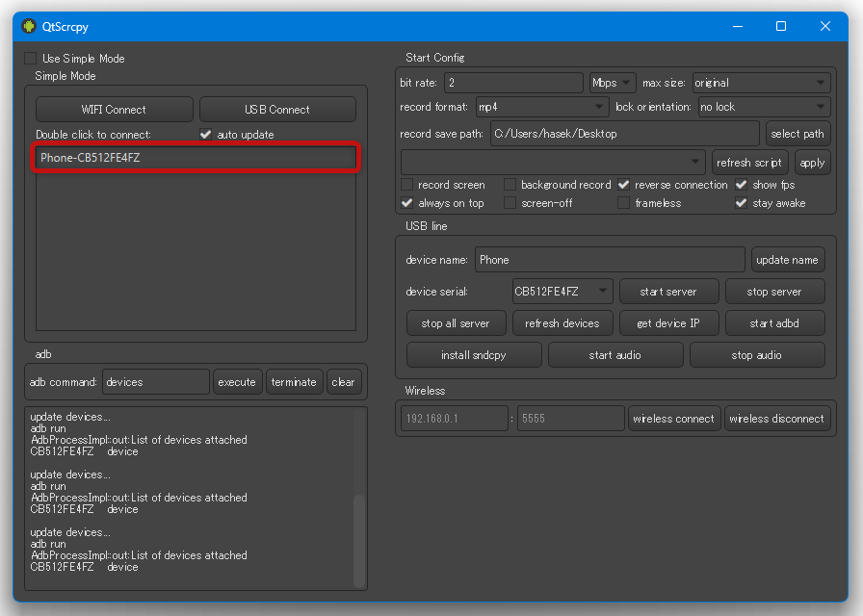Uncheck reverse connection option
863x616 pixels.
click(x=623, y=184)
